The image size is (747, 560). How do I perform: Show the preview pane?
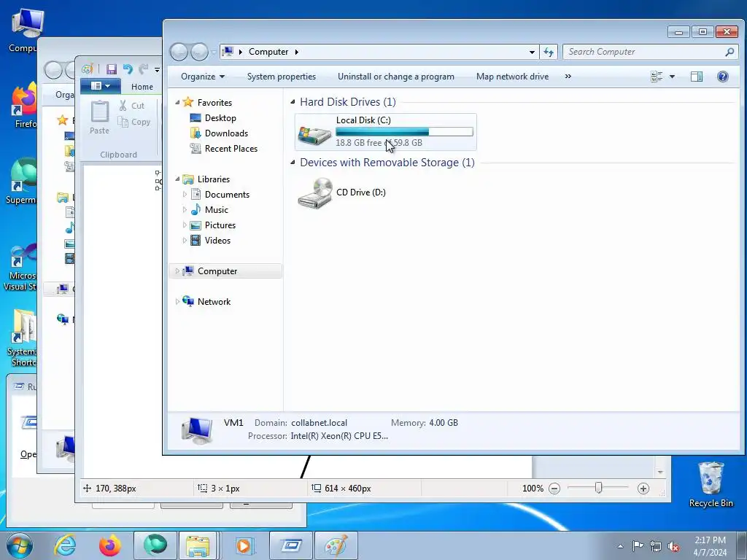coord(697,77)
